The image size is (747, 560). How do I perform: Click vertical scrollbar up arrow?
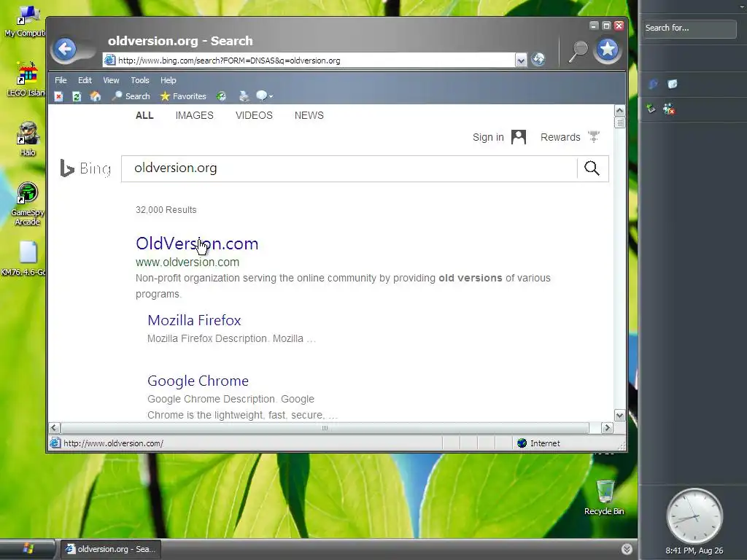(619, 111)
